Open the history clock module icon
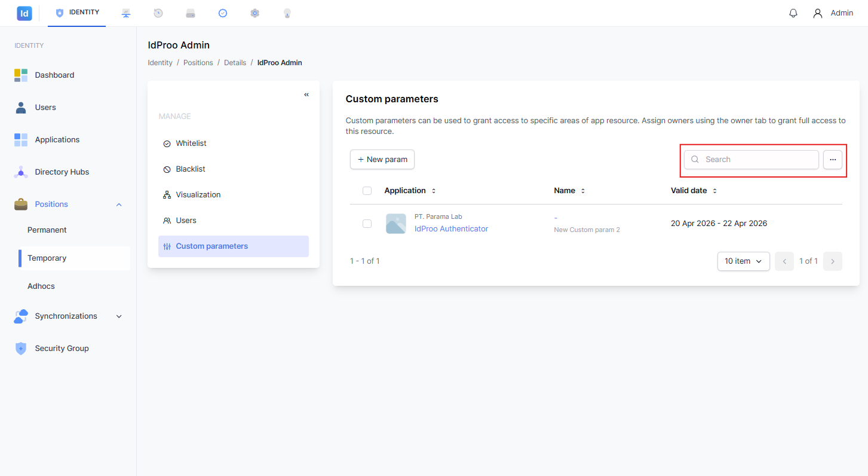Image resolution: width=868 pixels, height=476 pixels. pos(158,13)
